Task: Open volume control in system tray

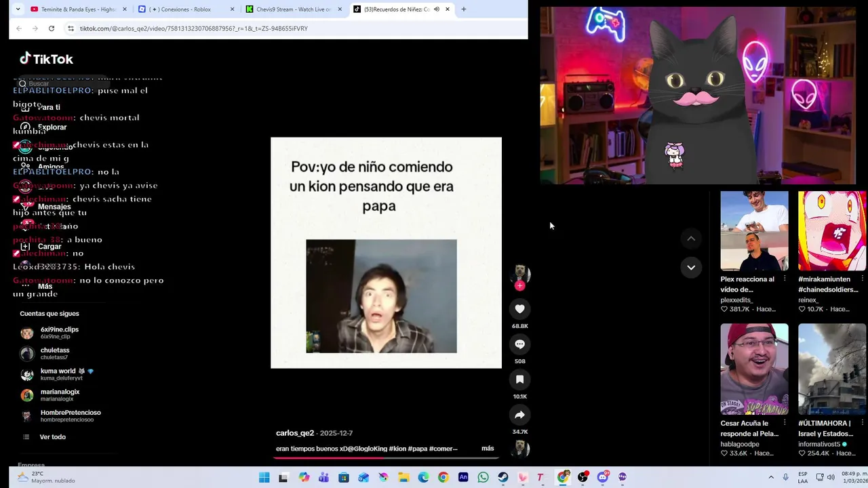Action: coord(831,477)
